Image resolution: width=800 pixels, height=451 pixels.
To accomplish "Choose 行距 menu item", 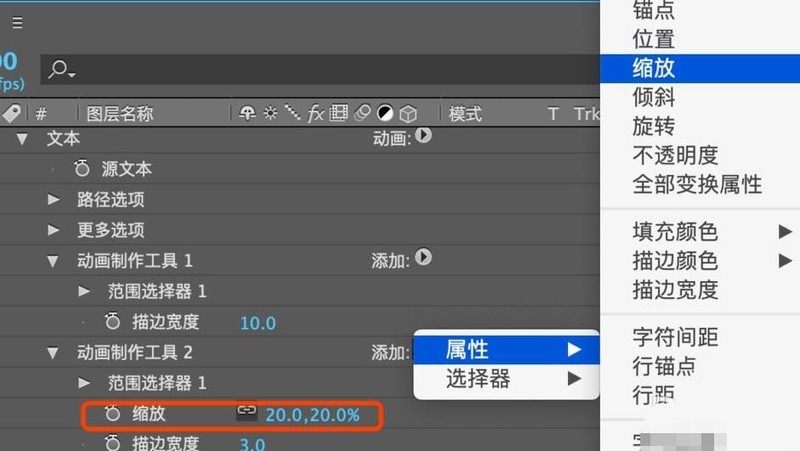I will coord(700,395).
